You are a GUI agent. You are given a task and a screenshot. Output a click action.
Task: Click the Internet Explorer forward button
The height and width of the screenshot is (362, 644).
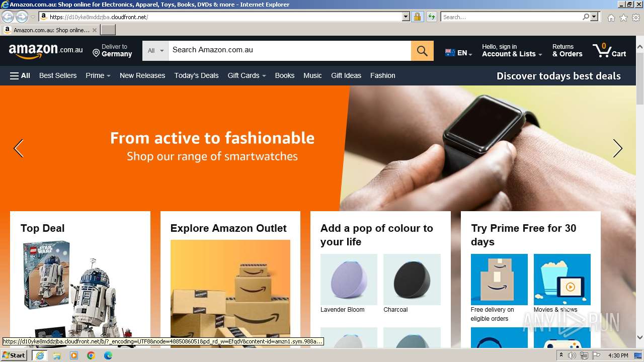coord(22,17)
